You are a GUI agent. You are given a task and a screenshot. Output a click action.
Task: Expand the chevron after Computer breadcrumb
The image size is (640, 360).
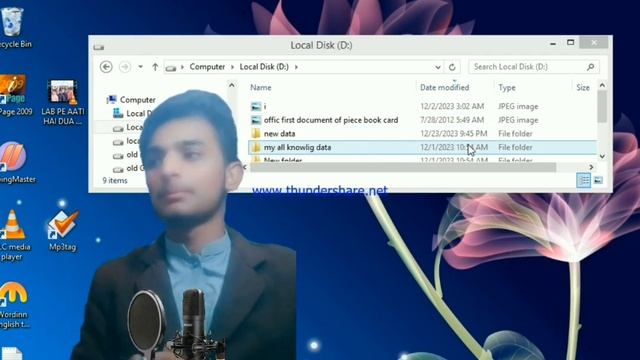[232, 67]
